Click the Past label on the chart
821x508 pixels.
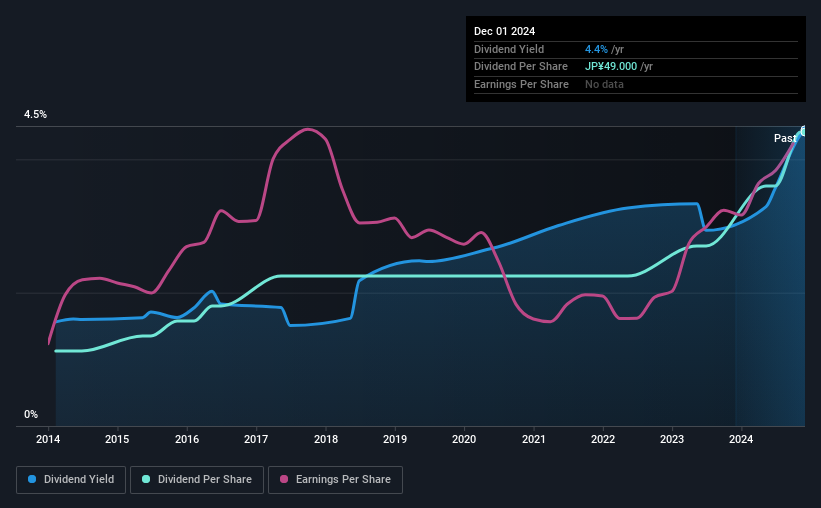coord(785,138)
